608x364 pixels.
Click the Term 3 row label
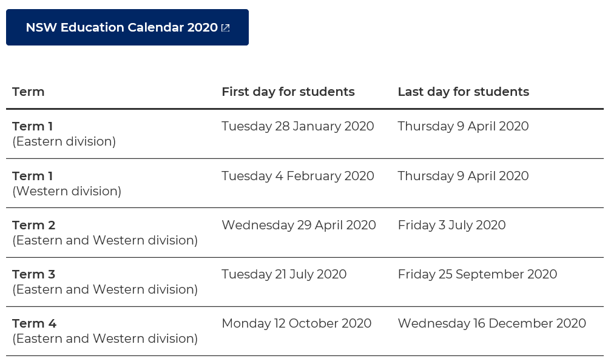coord(105,282)
